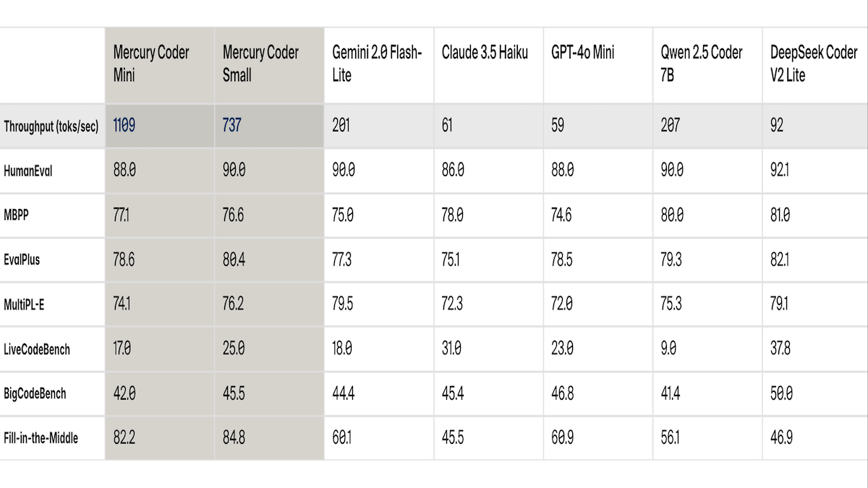The height and width of the screenshot is (488, 868).
Task: Select the 737 throughput cell
Action: click(x=231, y=125)
